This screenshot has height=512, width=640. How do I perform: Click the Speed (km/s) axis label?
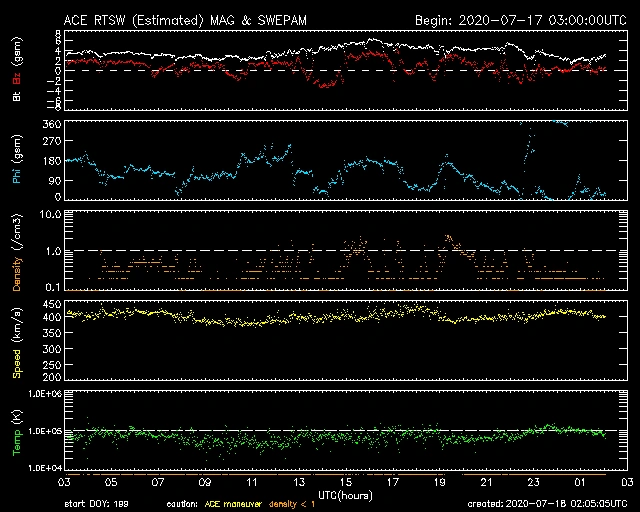pos(17,340)
